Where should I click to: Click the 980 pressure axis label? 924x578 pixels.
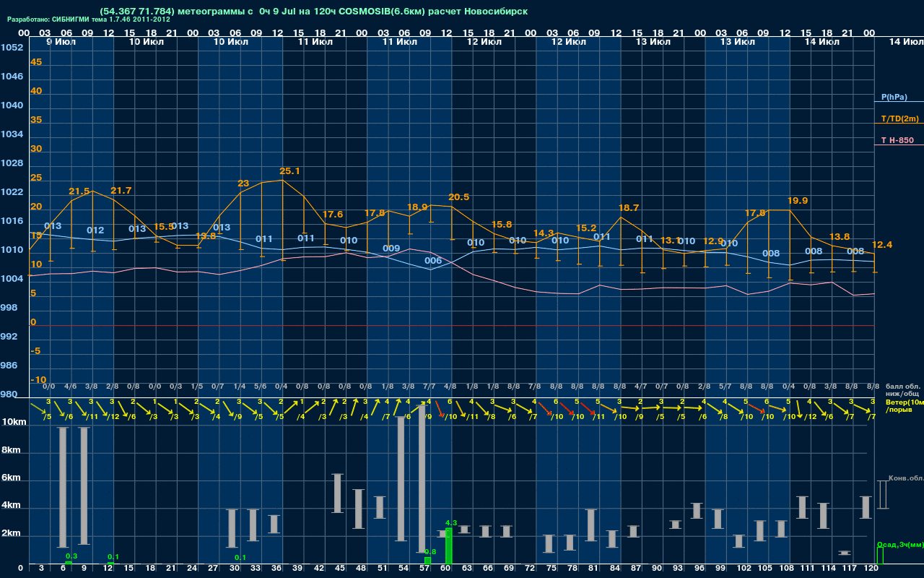[x=9, y=394]
